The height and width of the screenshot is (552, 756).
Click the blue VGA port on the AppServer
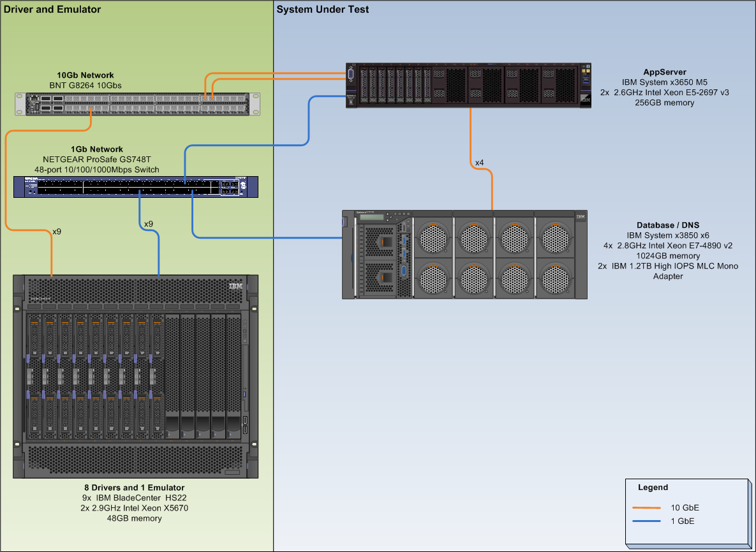[351, 75]
